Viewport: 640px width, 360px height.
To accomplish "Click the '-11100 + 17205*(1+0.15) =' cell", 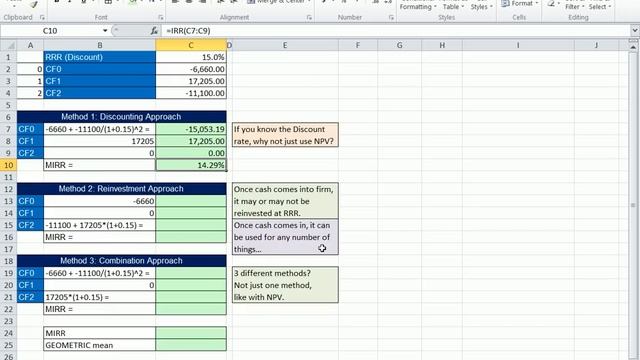I will pos(100,225).
